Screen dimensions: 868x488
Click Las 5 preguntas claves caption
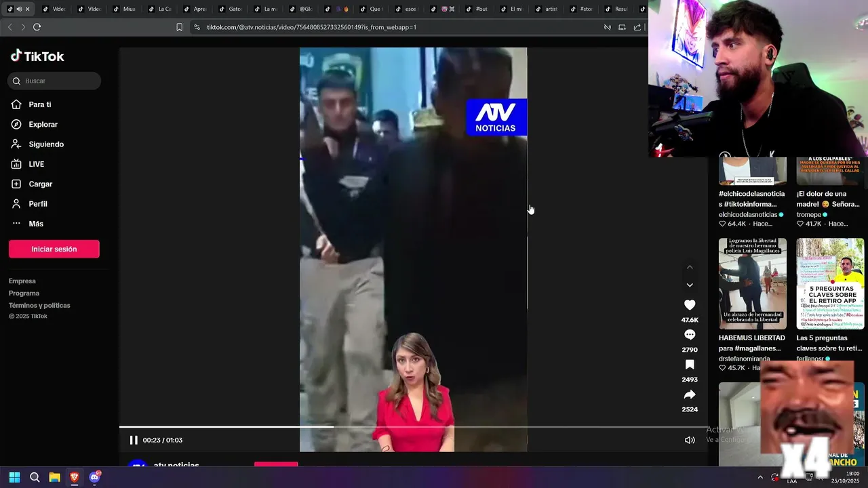(x=829, y=343)
